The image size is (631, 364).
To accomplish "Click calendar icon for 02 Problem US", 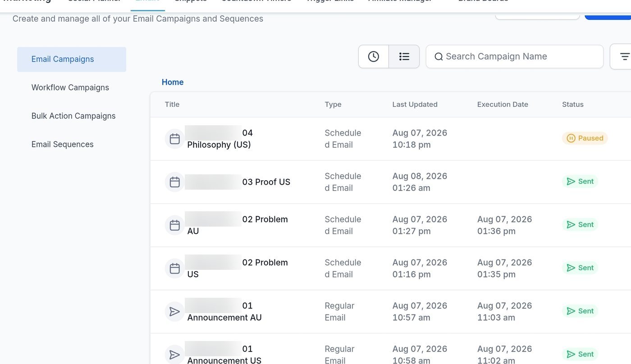I will pos(175,268).
